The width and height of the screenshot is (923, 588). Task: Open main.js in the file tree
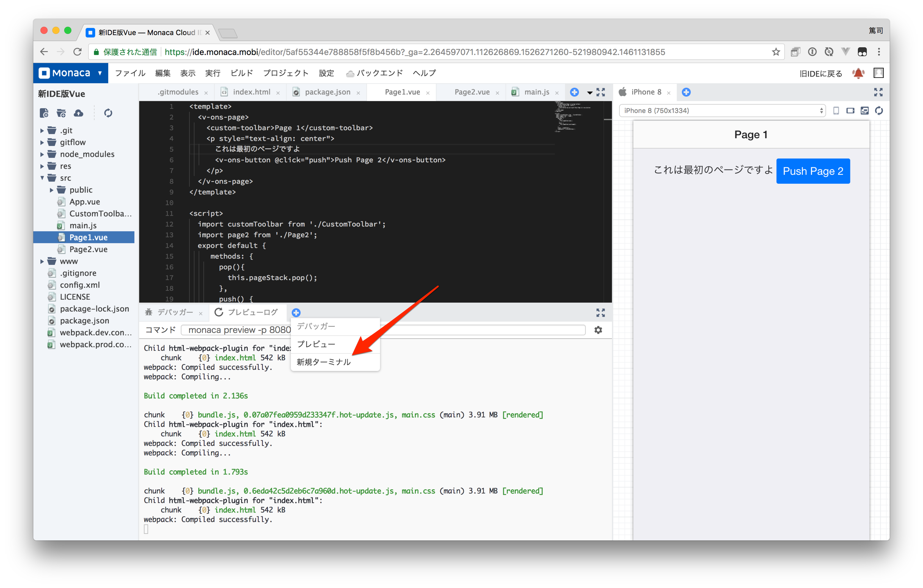tap(83, 226)
